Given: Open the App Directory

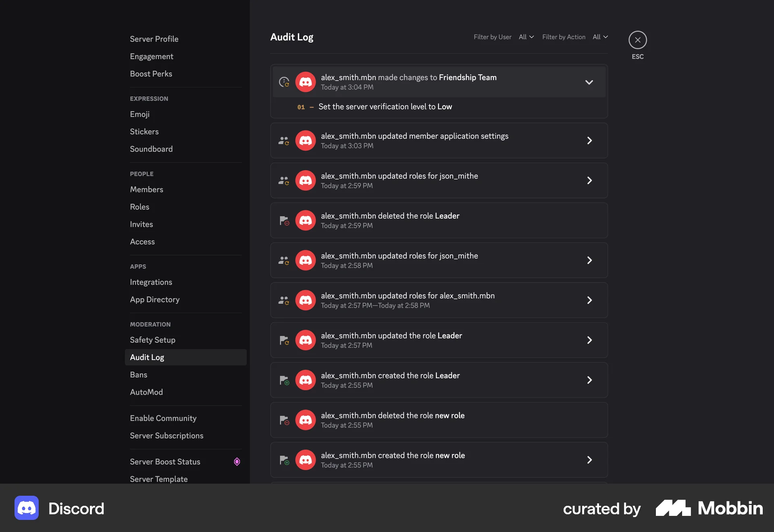Looking at the screenshot, I should pyautogui.click(x=154, y=299).
